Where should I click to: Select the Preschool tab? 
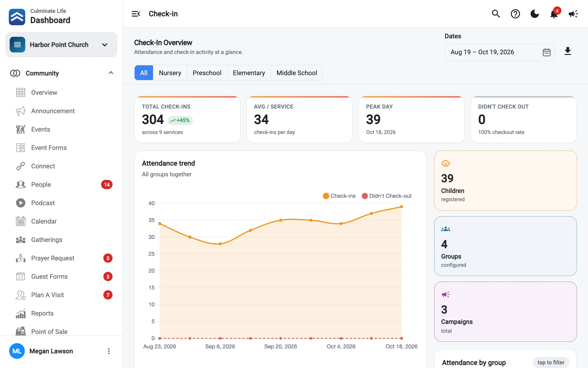coord(207,73)
